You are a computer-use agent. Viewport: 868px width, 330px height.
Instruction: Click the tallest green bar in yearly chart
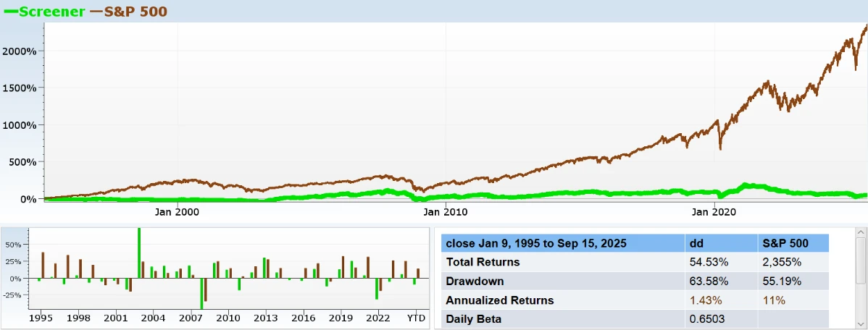(x=138, y=253)
